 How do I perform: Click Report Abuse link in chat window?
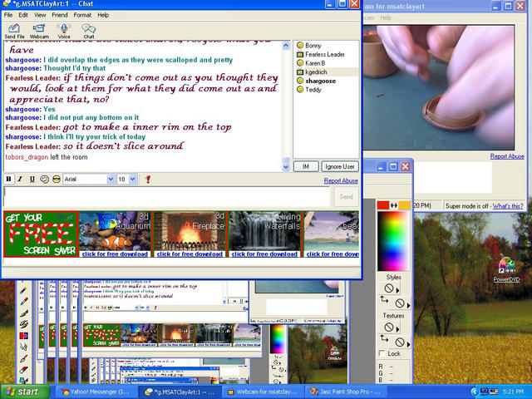click(x=341, y=181)
